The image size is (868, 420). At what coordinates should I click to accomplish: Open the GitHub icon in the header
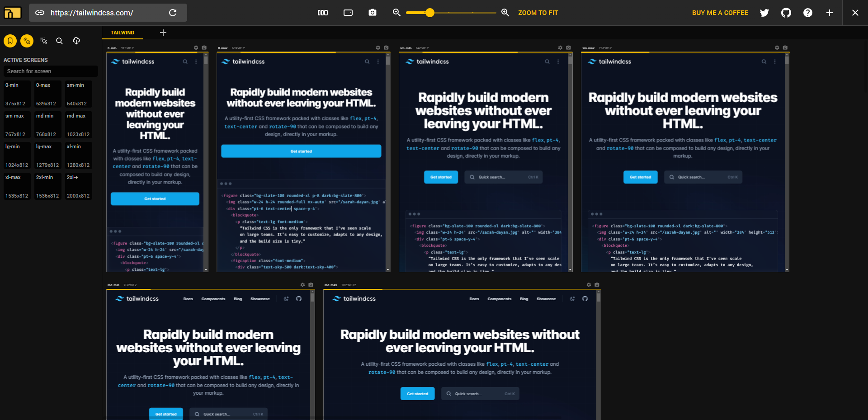pyautogui.click(x=786, y=13)
